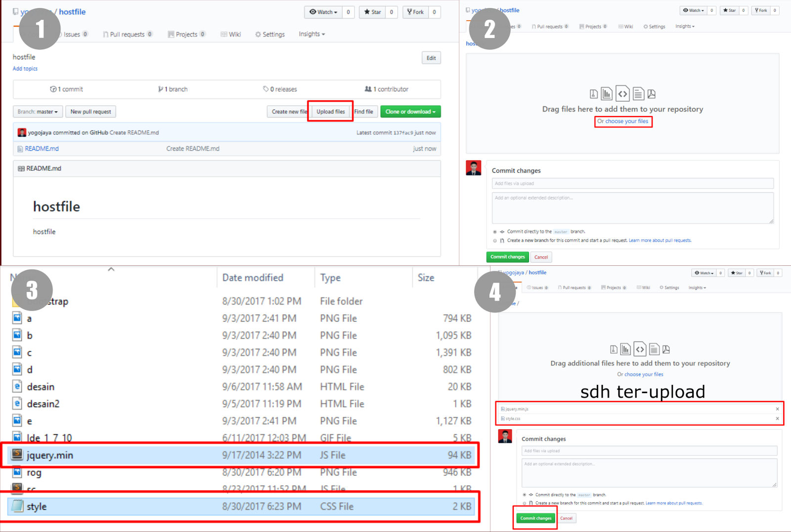Expand Insights dropdown in step 4 page
The width and height of the screenshot is (791, 532).
click(x=698, y=287)
